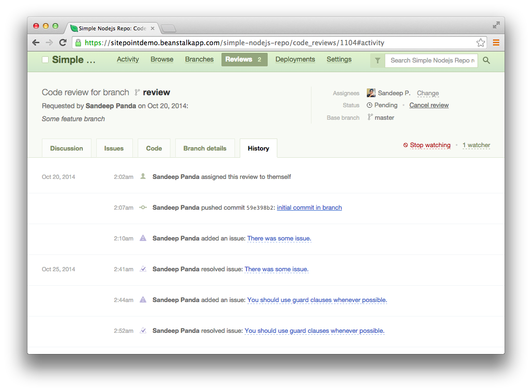
Task: Click the magnifying glass search icon
Action: (x=486, y=61)
